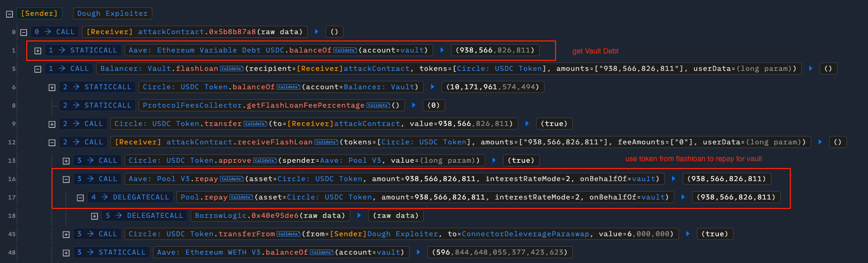868x263 pixels.
Task: Click the 0 → CALL depth badge
Action: click(x=55, y=32)
